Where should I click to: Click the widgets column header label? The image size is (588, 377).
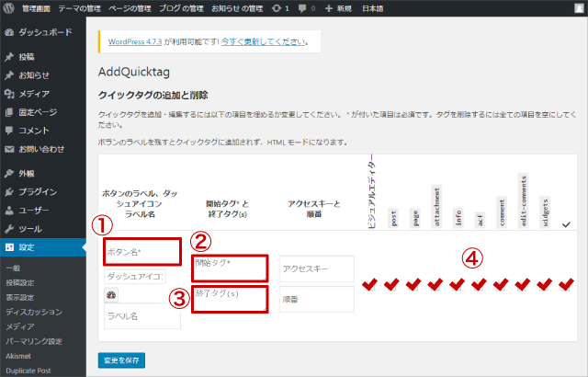545,212
